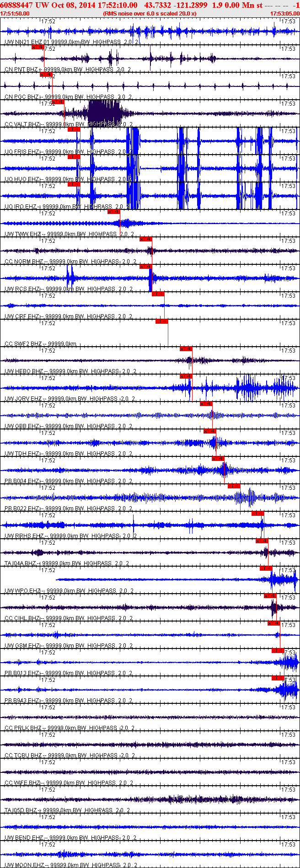Click the red pick flag on HUO trace
This screenshot has width=300, height=868.
[x=74, y=157]
